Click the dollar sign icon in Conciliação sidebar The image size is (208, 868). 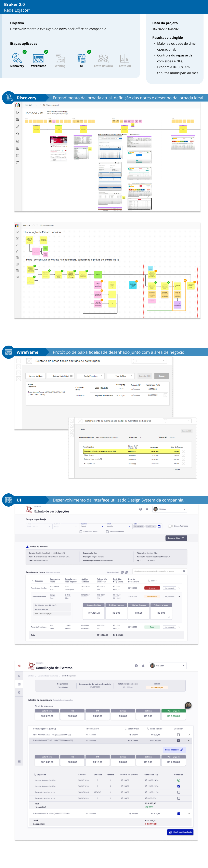pos(19,676)
